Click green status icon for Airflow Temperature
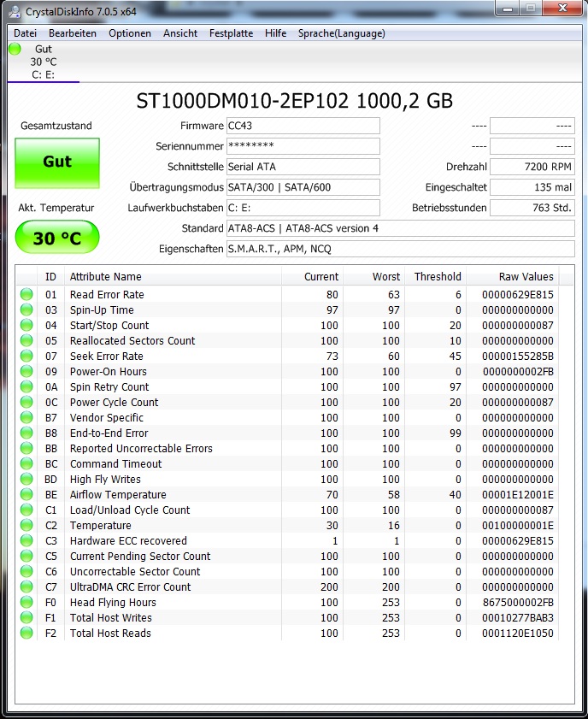The width and height of the screenshot is (588, 719). coord(26,494)
